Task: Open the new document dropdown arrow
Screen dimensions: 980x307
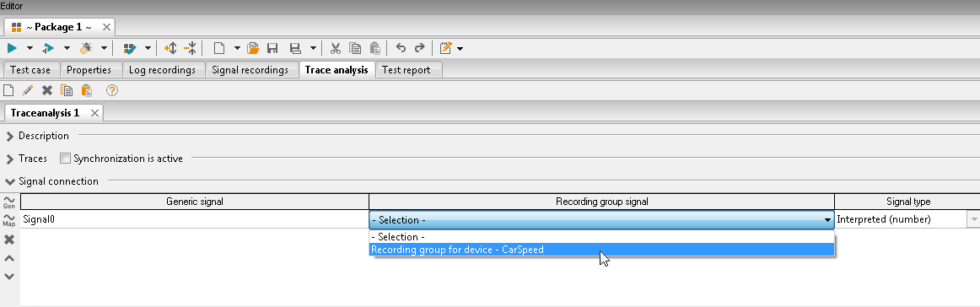Action: (x=237, y=48)
